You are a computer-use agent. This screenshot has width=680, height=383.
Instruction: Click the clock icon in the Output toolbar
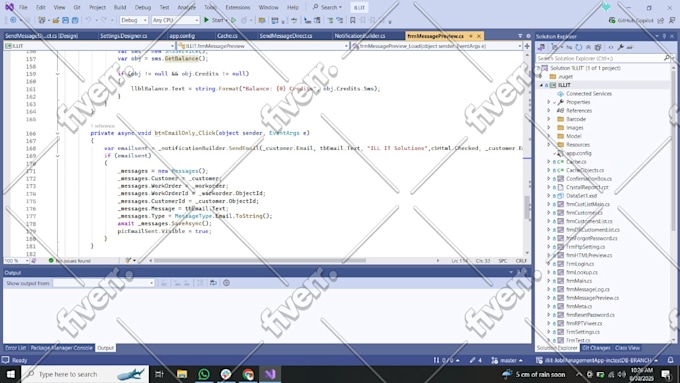coord(226,283)
